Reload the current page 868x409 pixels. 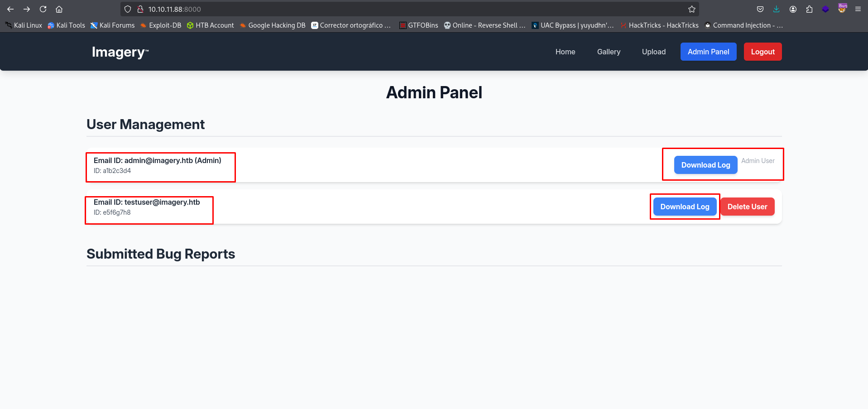click(x=43, y=9)
